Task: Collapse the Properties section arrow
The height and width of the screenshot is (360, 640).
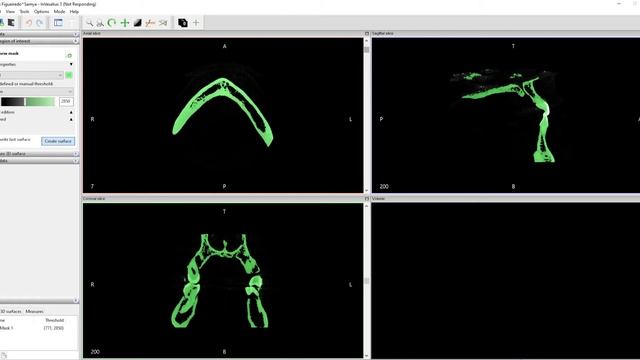Action: (x=71, y=64)
